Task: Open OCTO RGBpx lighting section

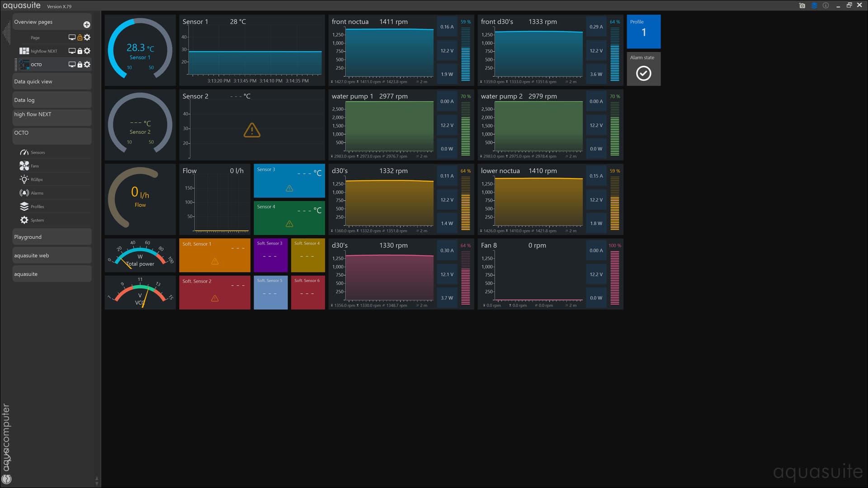Action: click(x=37, y=179)
